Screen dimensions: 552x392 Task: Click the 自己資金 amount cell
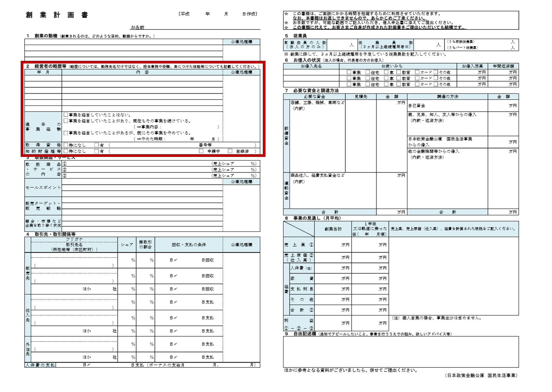[503, 106]
